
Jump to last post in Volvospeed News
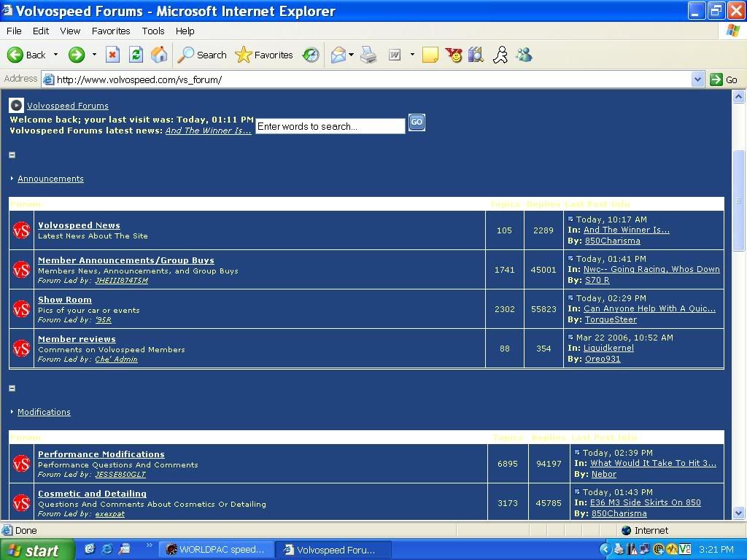tap(570, 219)
